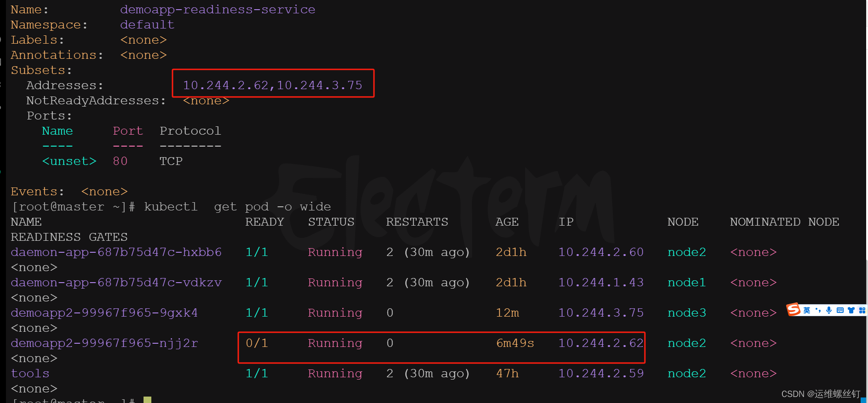This screenshot has width=868, height=403.
Task: Click the STATUS column header
Action: point(331,222)
